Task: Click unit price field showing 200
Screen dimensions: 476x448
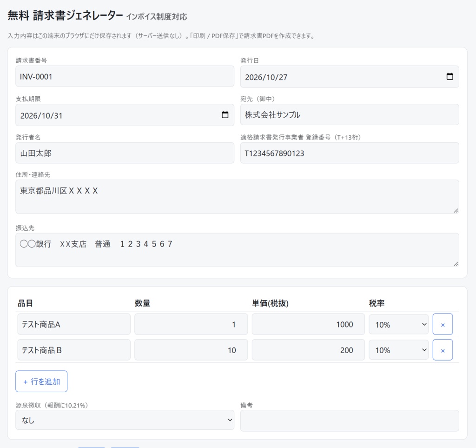Action: point(308,350)
